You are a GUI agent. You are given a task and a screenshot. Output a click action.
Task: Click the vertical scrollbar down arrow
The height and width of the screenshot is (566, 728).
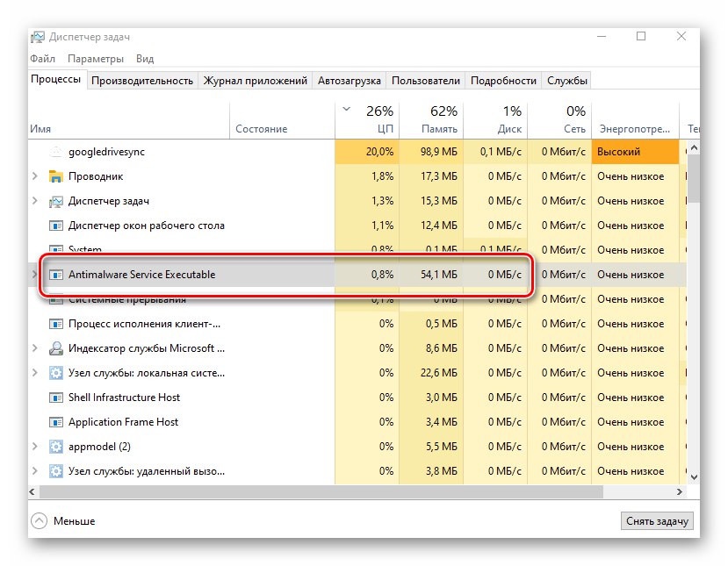(694, 477)
